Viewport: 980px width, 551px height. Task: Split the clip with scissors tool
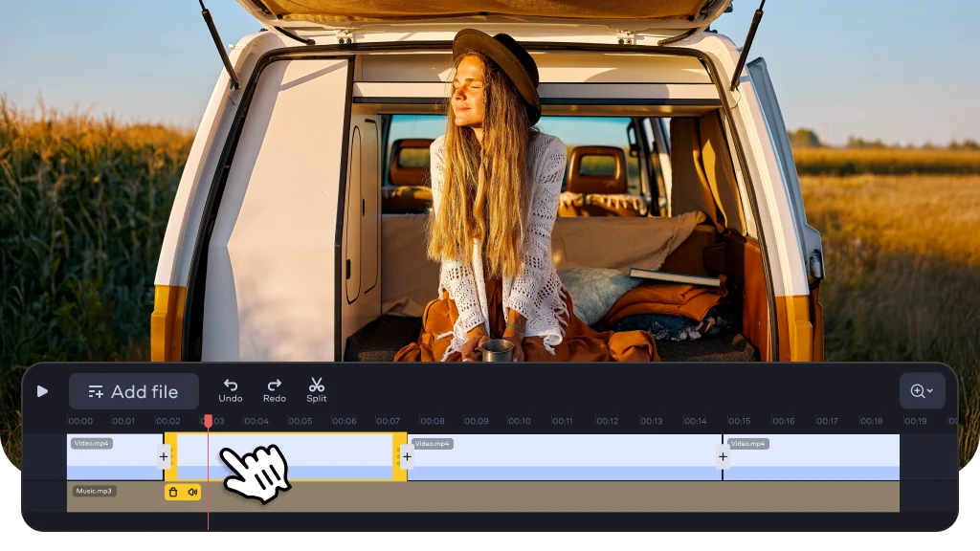tap(317, 389)
